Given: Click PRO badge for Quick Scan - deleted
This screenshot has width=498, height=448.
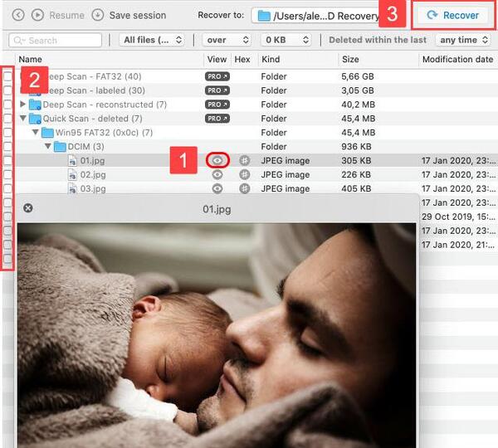Looking at the screenshot, I should [x=217, y=119].
